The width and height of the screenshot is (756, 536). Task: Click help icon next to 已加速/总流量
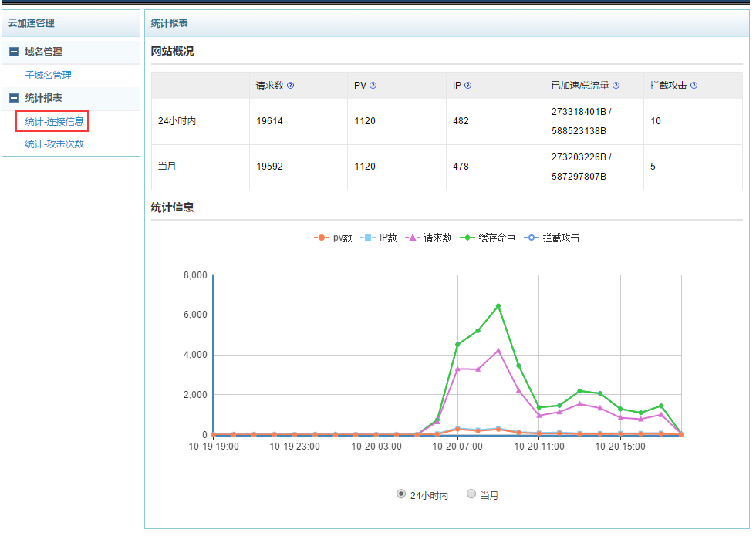tap(616, 86)
